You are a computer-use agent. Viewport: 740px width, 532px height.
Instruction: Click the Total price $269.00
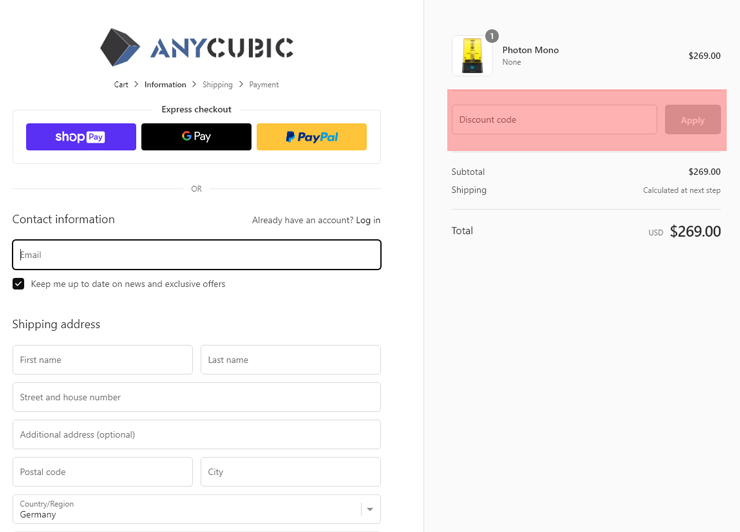[x=695, y=231]
